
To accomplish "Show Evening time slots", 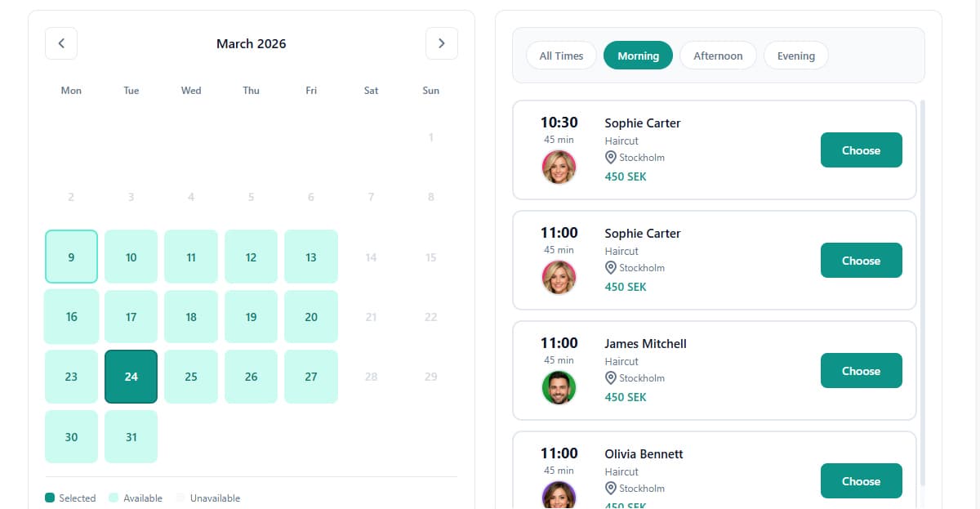I will click(x=795, y=56).
